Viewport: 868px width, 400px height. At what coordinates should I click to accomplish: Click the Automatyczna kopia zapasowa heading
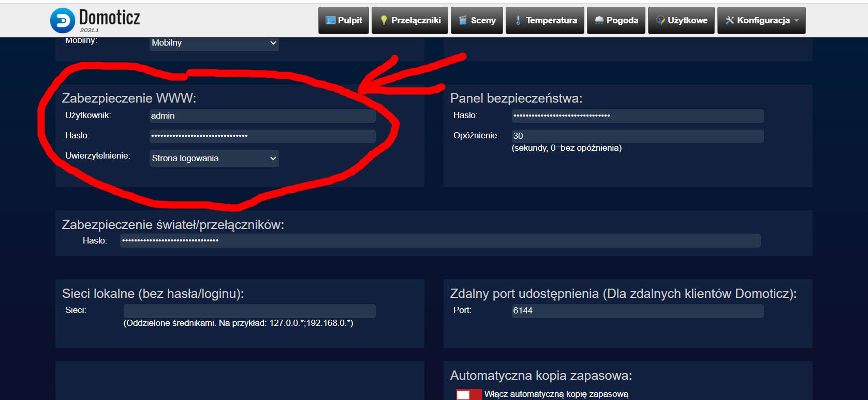click(541, 376)
